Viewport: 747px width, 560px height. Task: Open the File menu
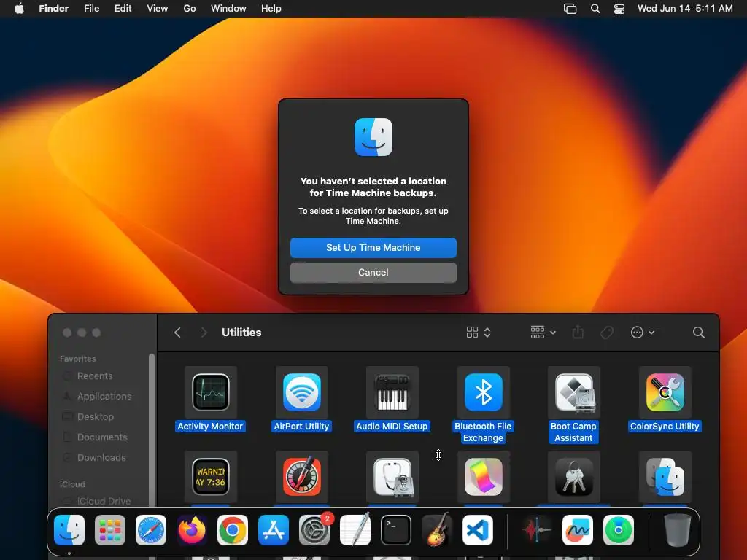point(91,9)
